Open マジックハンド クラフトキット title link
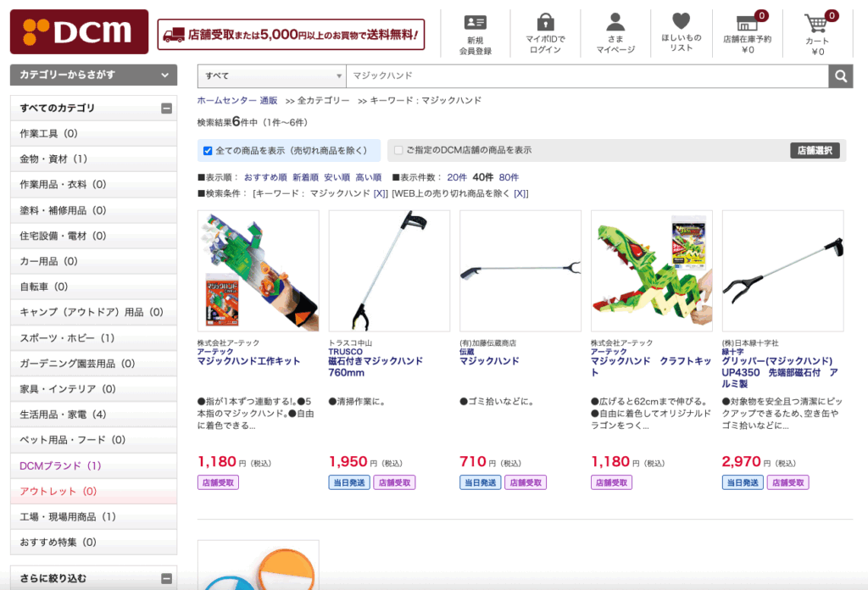Viewport: 868px width, 590px height. click(651, 367)
